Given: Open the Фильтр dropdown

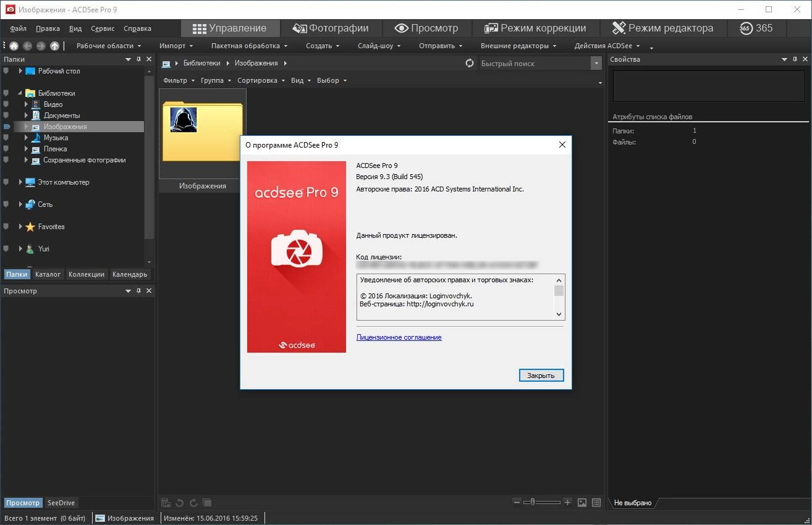Looking at the screenshot, I should (x=179, y=80).
